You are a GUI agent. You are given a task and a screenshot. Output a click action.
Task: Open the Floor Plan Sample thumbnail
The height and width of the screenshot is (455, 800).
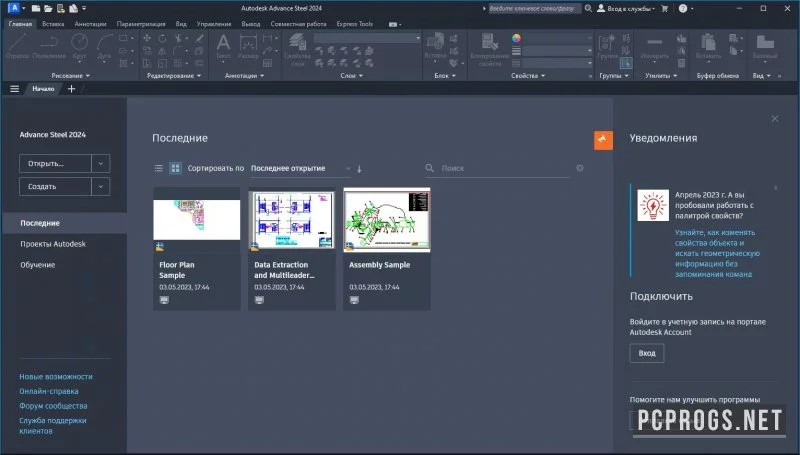(x=196, y=220)
